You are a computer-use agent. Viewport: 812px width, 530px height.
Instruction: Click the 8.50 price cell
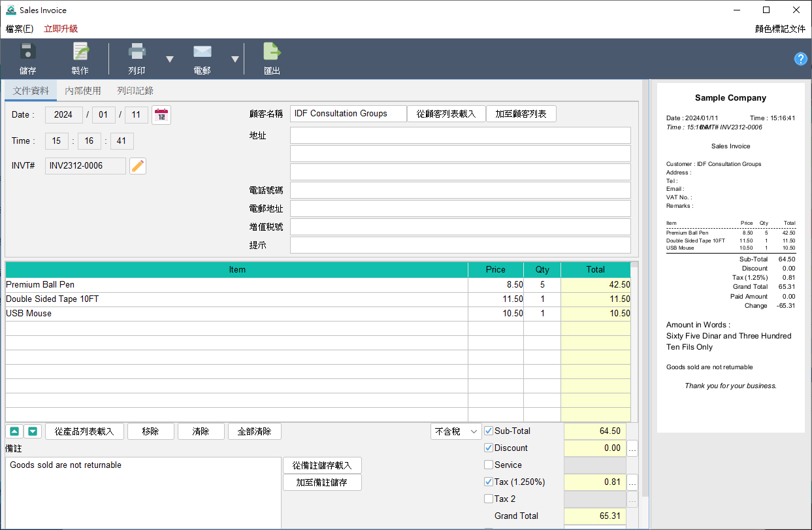coord(496,285)
